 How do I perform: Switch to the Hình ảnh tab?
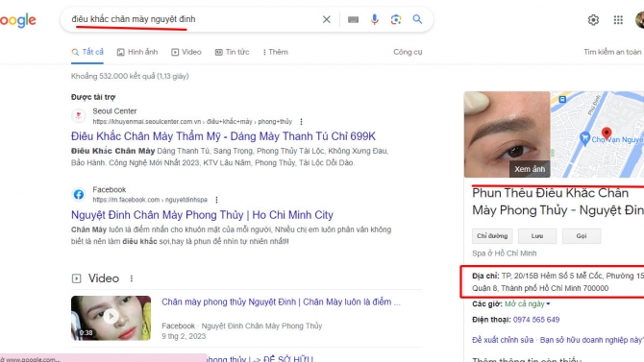tap(137, 52)
